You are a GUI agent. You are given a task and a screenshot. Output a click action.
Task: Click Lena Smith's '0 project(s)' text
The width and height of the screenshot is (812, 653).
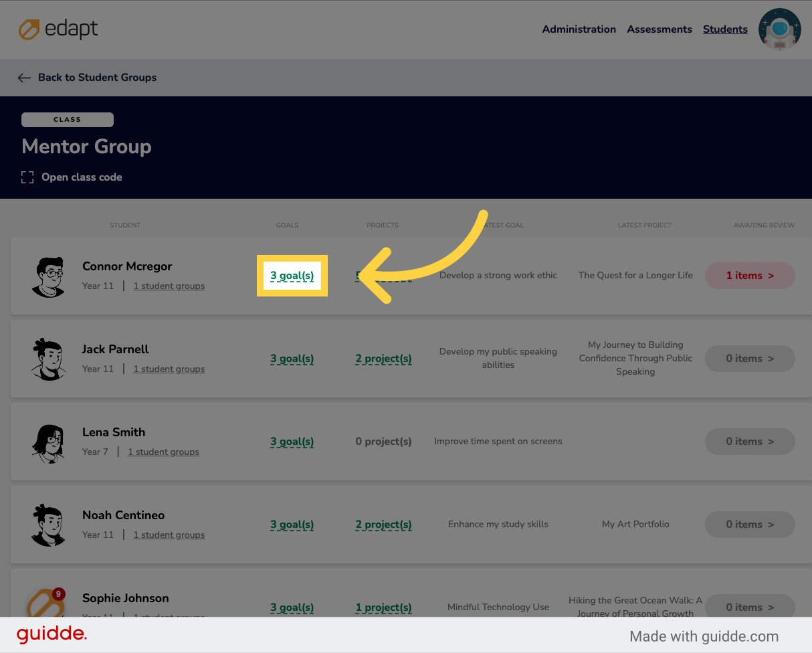[383, 442]
